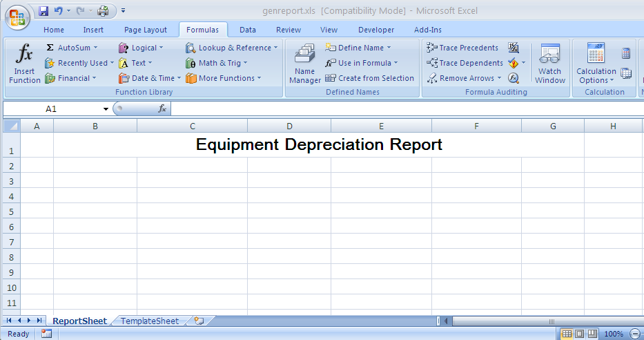Expand Remove Arrows dropdown arrow
This screenshot has width=644, height=340.
tap(500, 78)
